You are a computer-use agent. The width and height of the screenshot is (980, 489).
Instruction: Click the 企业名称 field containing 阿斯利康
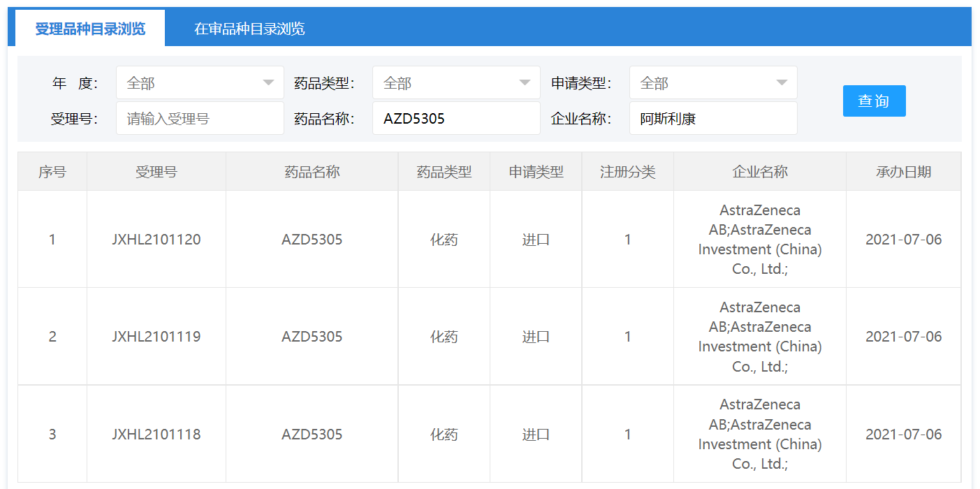(713, 119)
